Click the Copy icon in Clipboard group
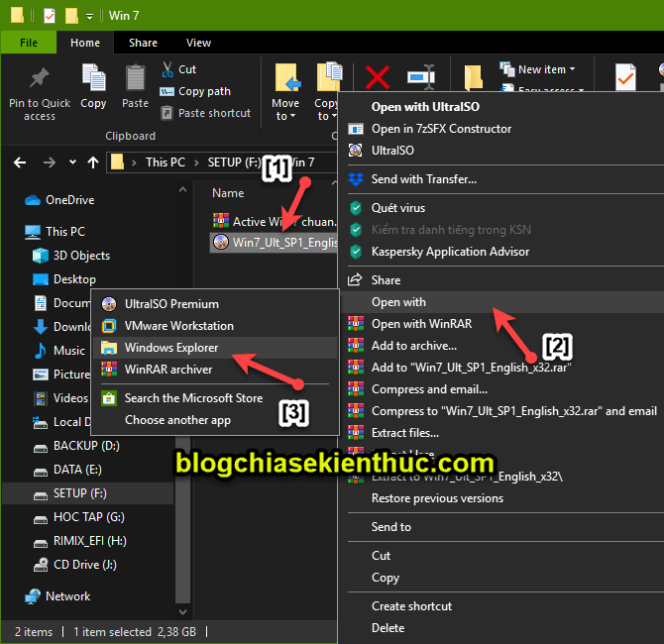 [x=93, y=77]
